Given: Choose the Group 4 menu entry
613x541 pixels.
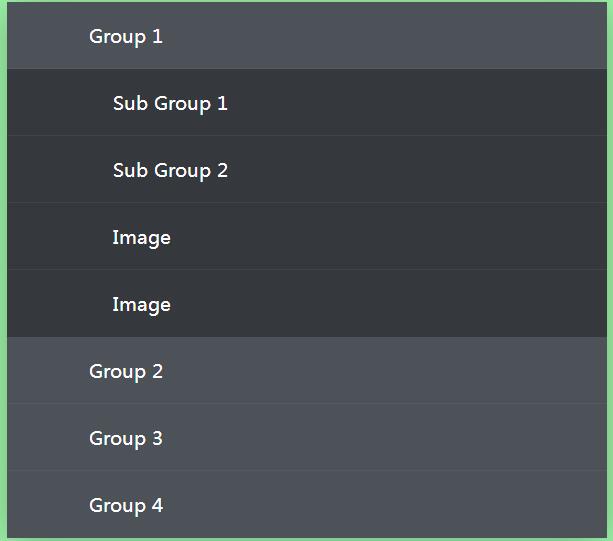Looking at the screenshot, I should click(126, 505).
